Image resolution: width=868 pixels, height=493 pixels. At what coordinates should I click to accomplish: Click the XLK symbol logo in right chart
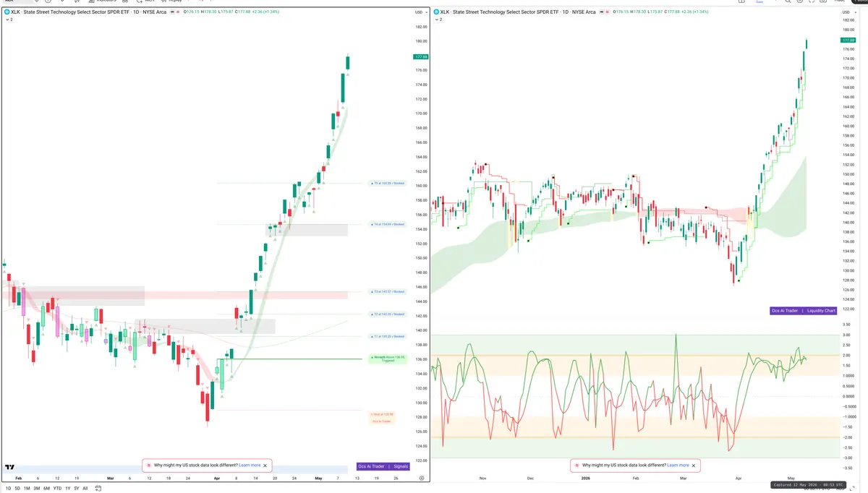pyautogui.click(x=436, y=12)
